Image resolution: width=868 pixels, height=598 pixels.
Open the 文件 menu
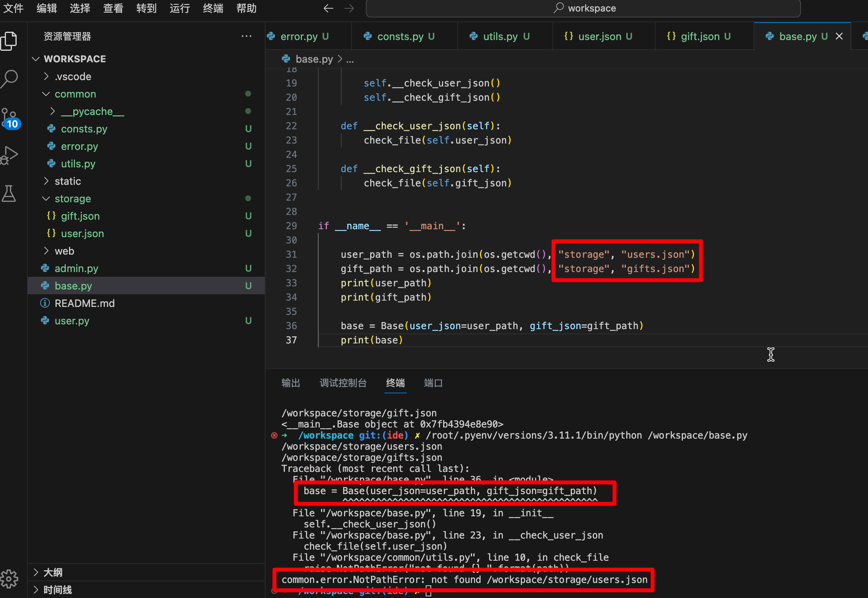pos(13,8)
